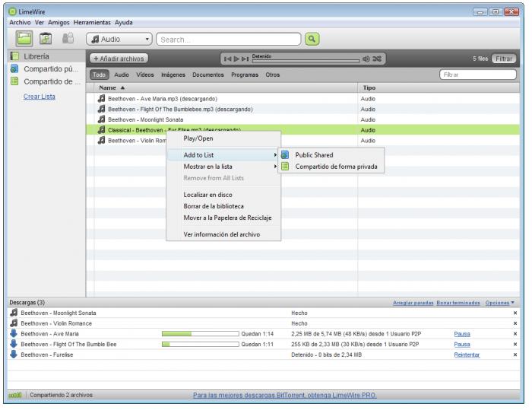
Task: Select the Imágenes filter tab
Action: [173, 75]
